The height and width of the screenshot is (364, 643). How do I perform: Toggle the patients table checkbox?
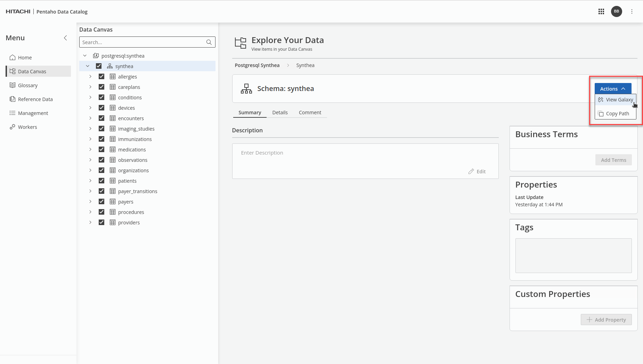tap(101, 181)
